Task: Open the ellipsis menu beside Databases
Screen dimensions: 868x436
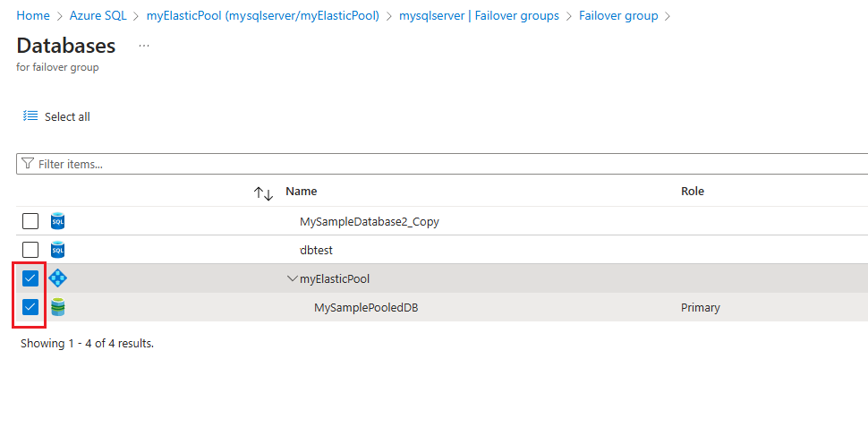Action: [144, 46]
